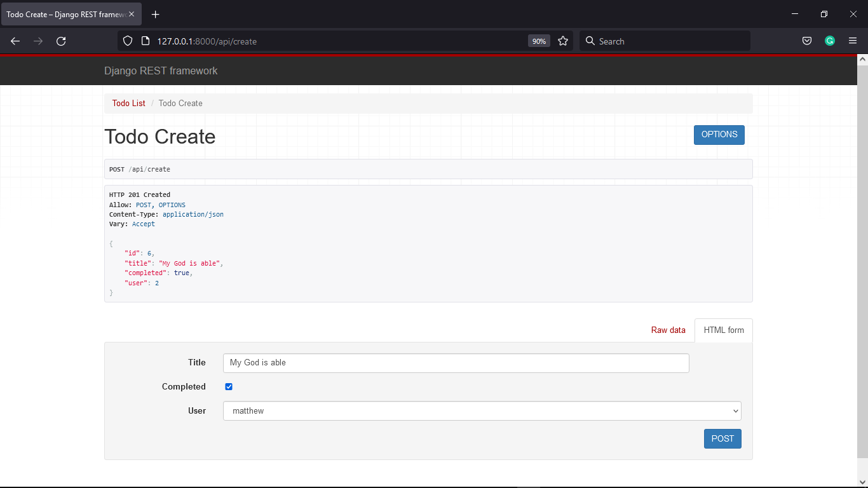Toggle the Completed checkbox
868x488 pixels.
point(229,387)
